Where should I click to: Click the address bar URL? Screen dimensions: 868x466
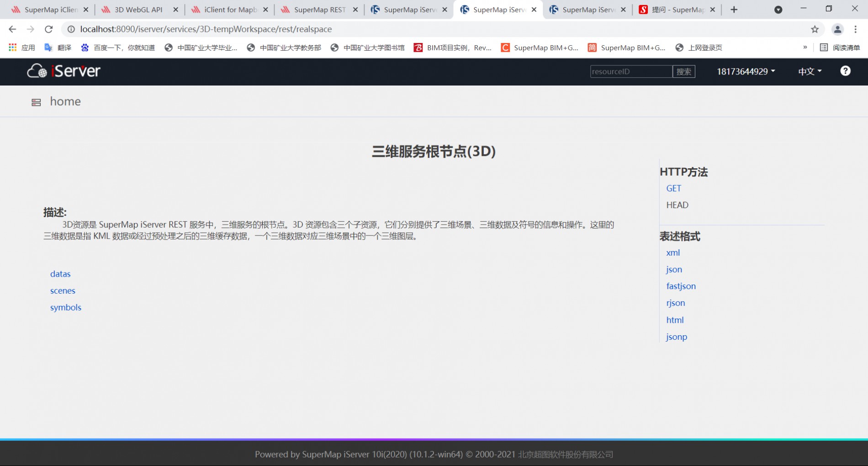(206, 29)
